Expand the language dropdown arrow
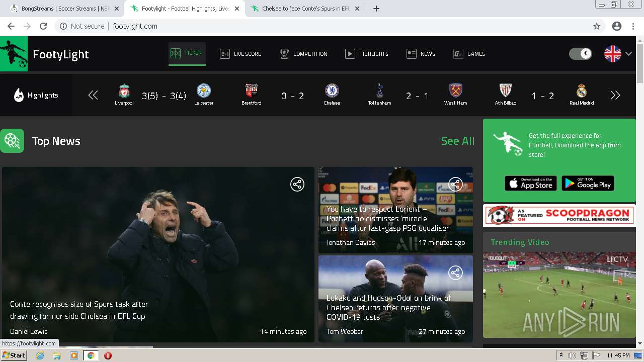The width and height of the screenshot is (644, 362). point(629,54)
